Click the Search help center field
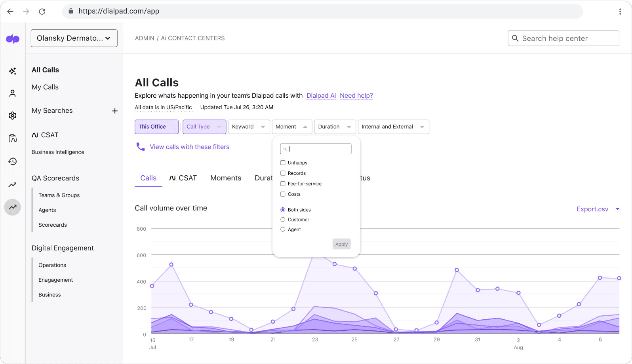This screenshot has height=364, width=632. tap(563, 38)
